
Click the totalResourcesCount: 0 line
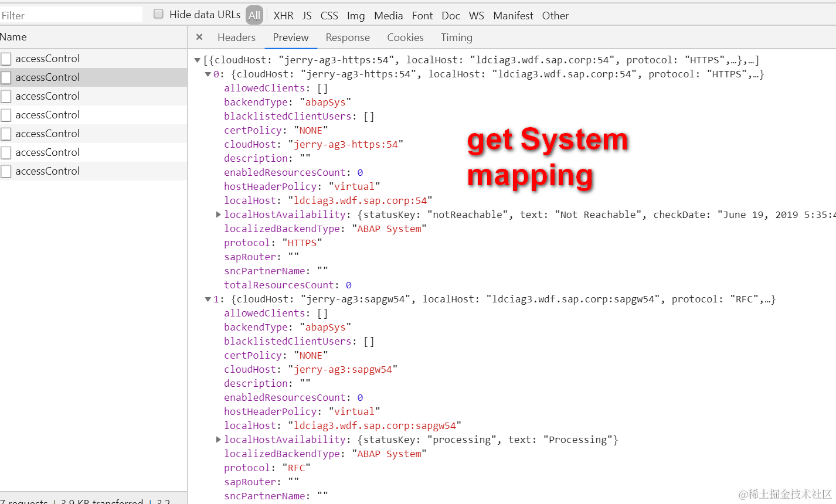pyautogui.click(x=288, y=285)
